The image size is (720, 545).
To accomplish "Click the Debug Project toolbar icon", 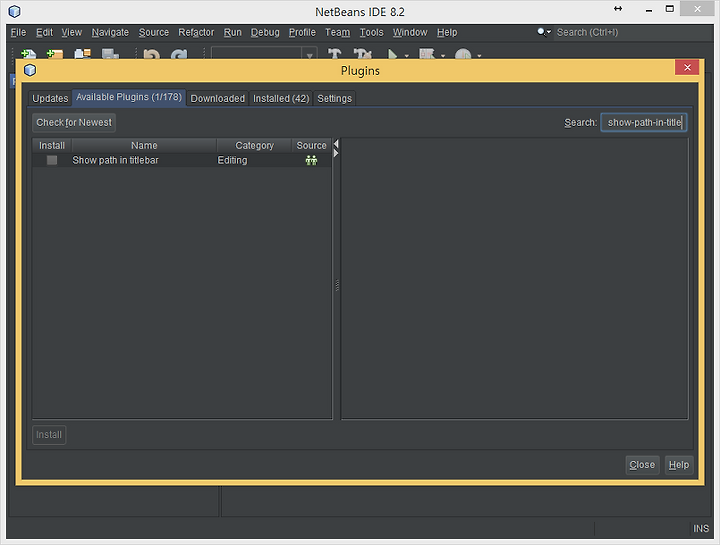I will (x=427, y=54).
